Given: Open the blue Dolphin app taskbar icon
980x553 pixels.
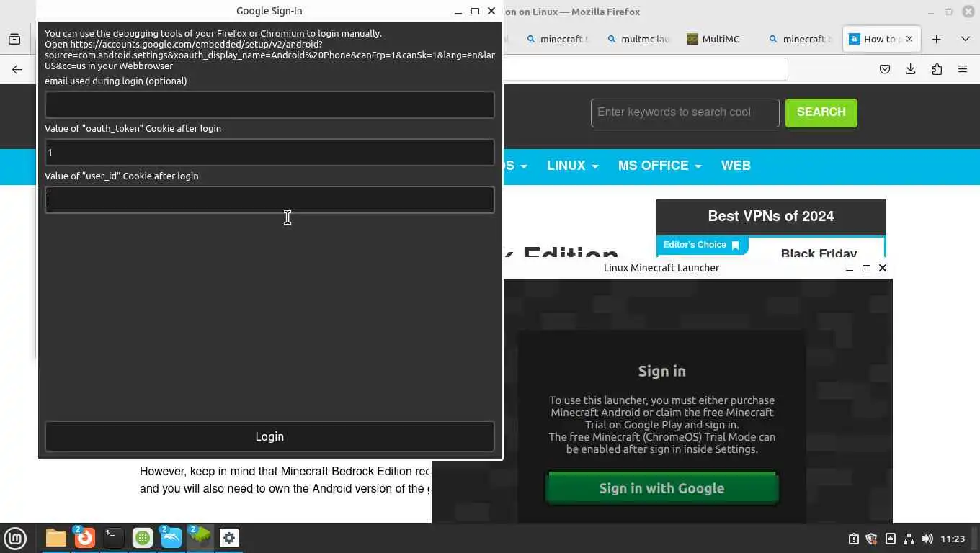Looking at the screenshot, I should click(x=171, y=538).
